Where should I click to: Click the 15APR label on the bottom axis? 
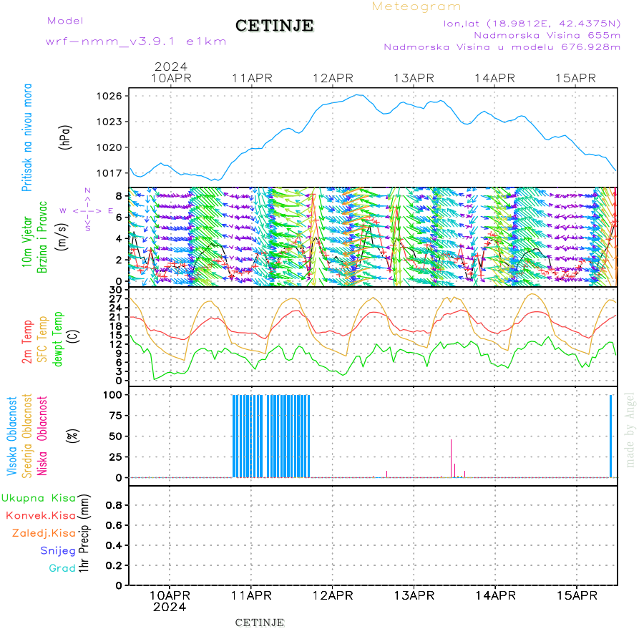tap(577, 595)
